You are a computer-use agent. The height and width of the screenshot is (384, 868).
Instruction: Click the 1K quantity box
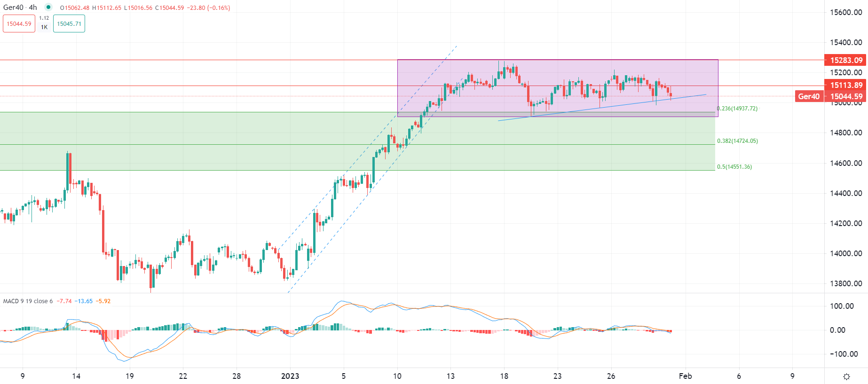tap(44, 27)
